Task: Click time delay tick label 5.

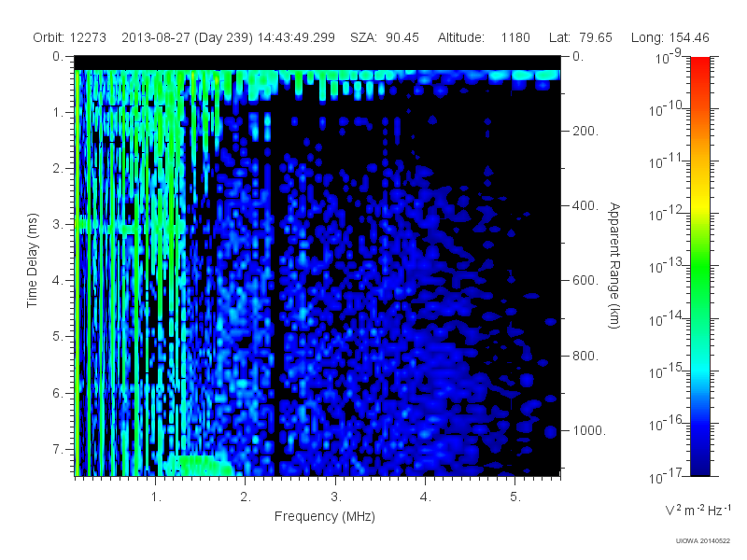Action: tap(58, 337)
